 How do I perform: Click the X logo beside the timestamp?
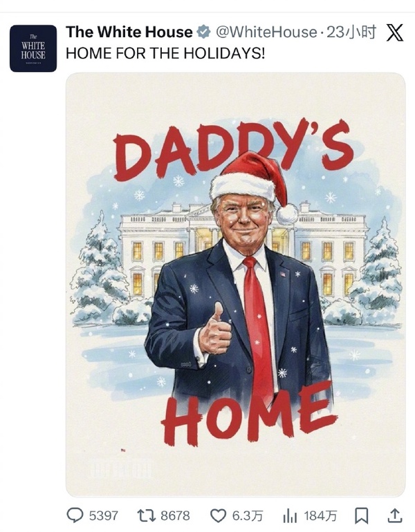pos(395,32)
